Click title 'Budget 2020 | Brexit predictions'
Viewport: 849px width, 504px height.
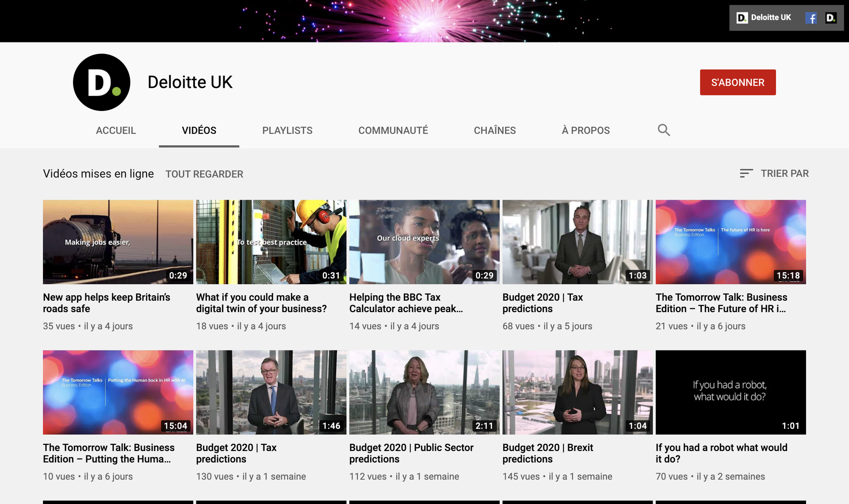[547, 453]
